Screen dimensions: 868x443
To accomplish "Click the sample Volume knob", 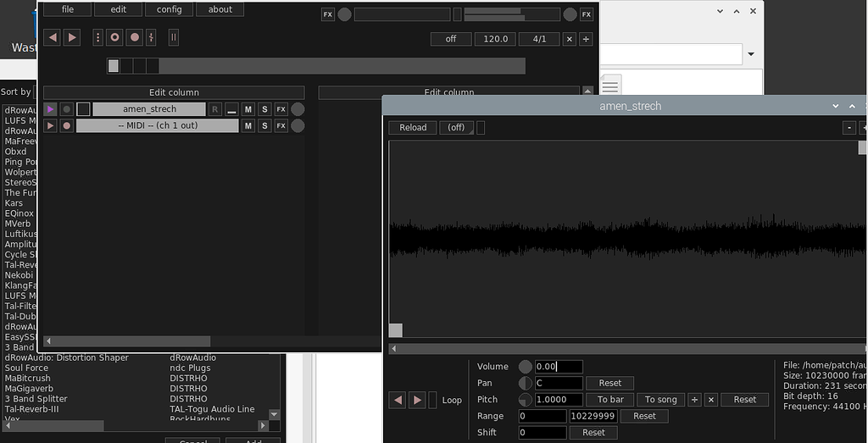I will click(526, 367).
